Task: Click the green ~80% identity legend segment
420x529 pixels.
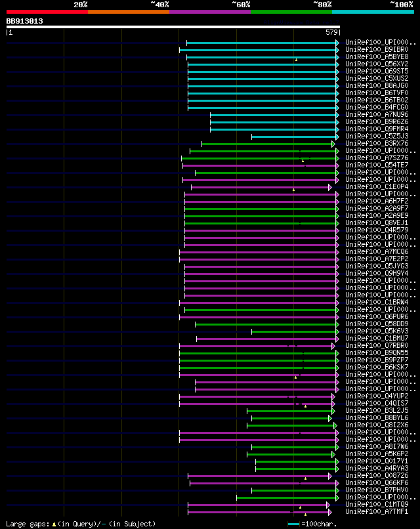Action: 291,12
